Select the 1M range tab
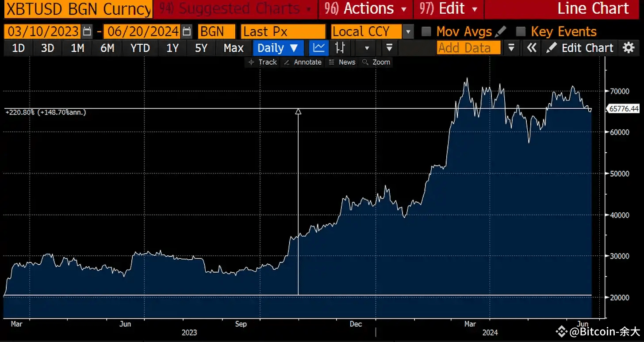644x342 pixels. [77, 48]
